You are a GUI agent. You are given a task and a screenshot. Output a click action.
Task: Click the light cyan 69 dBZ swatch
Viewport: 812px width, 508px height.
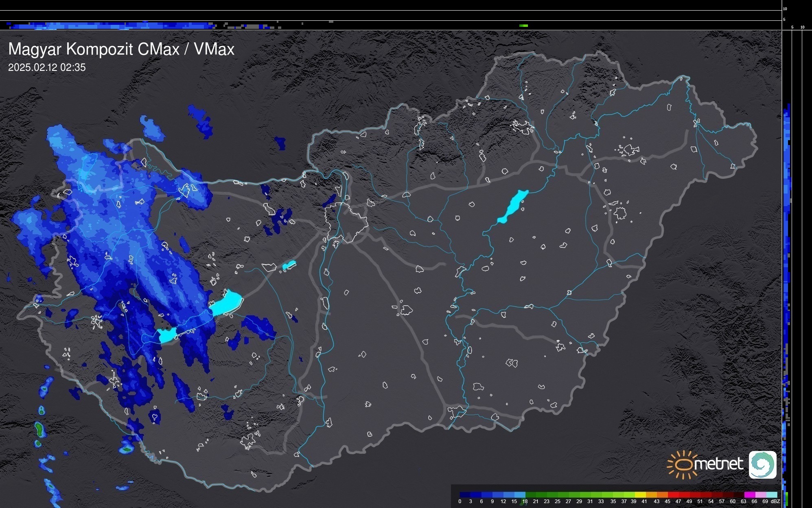771,495
